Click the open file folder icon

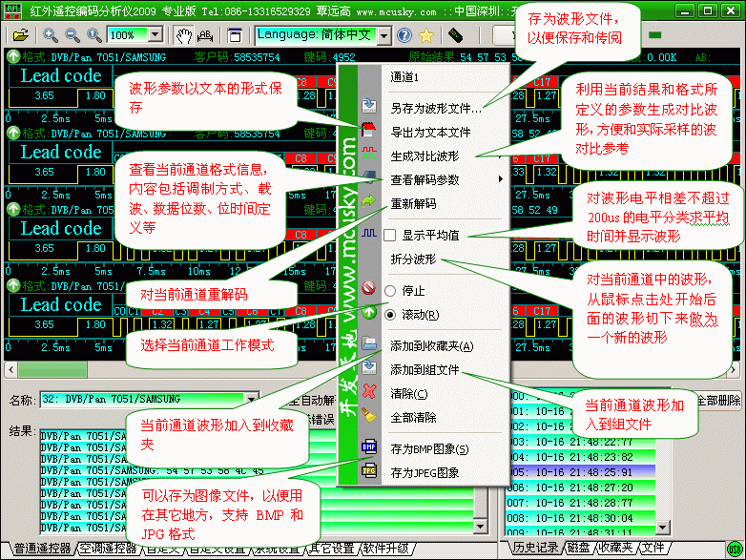20,35
